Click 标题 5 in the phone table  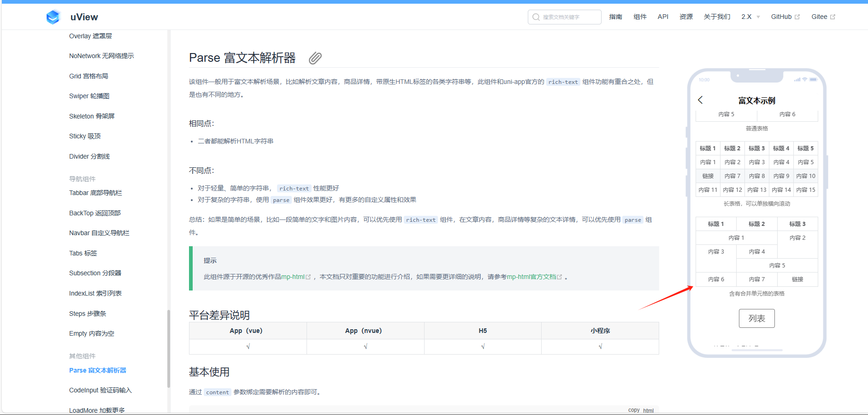pyautogui.click(x=806, y=148)
